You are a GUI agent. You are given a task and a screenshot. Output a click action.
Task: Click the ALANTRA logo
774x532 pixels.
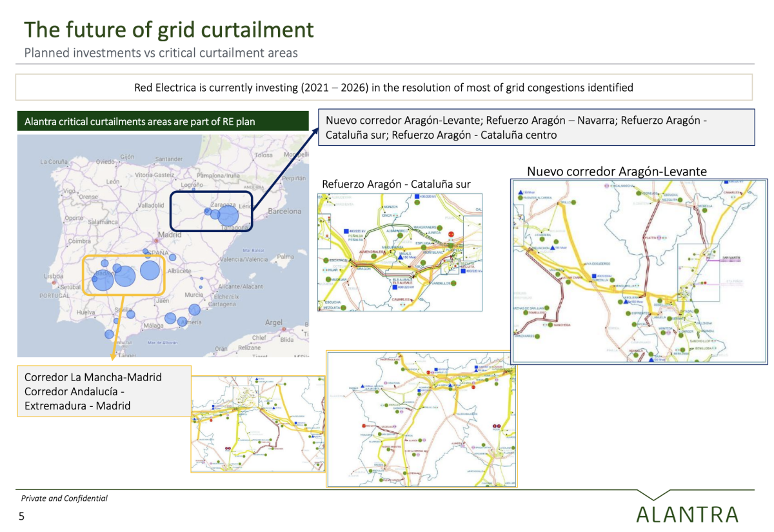click(x=688, y=514)
